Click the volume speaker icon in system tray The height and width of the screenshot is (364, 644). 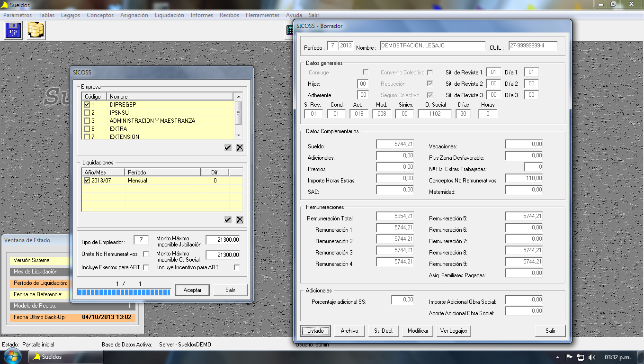591,357
